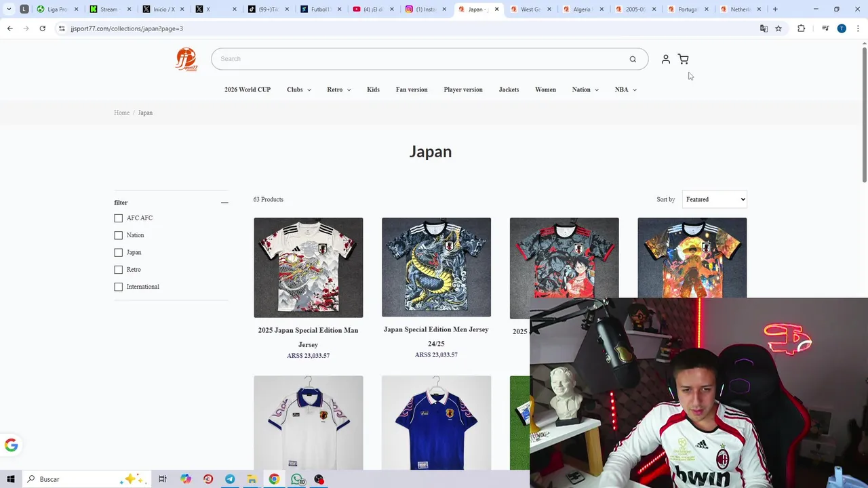This screenshot has height=488, width=868.
Task: Bookmark page with star icon
Action: coord(778,28)
